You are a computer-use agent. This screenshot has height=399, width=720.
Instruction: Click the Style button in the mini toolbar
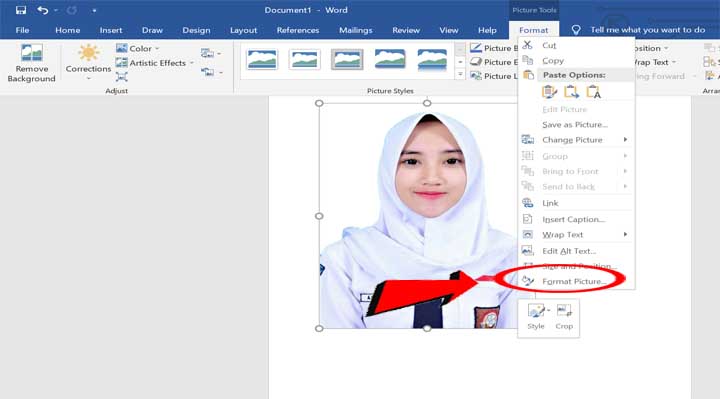tap(535, 317)
